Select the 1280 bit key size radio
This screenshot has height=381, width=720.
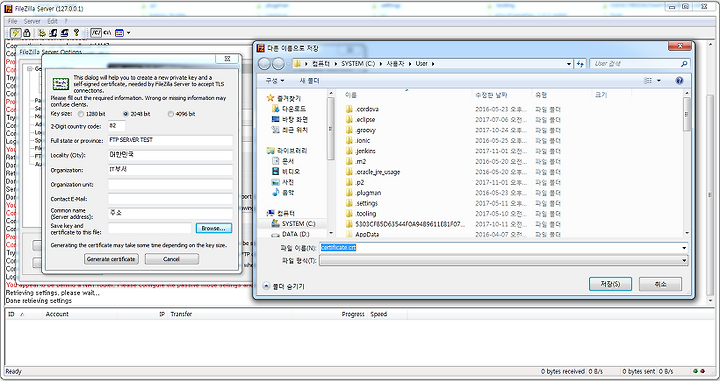(81, 114)
